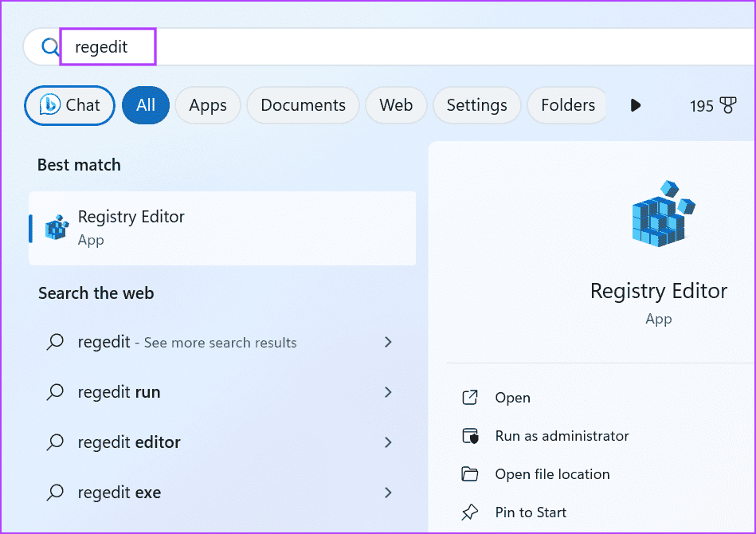Choose Open file location

click(552, 474)
